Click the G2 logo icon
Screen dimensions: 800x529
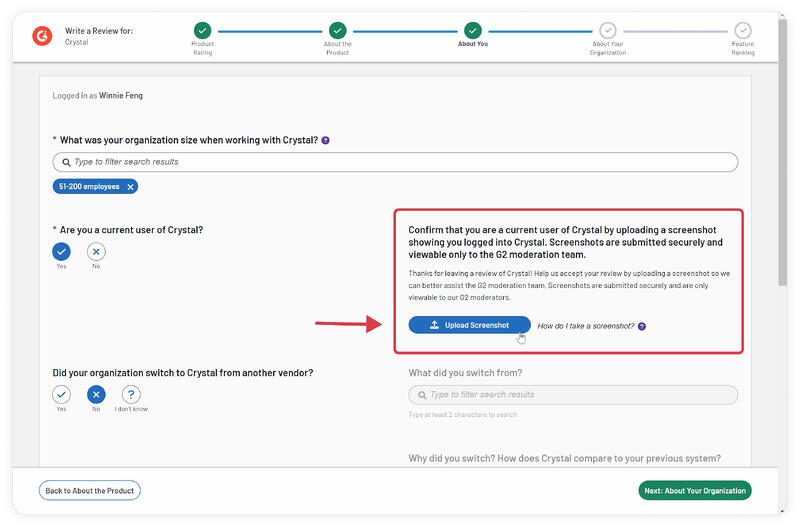42,36
